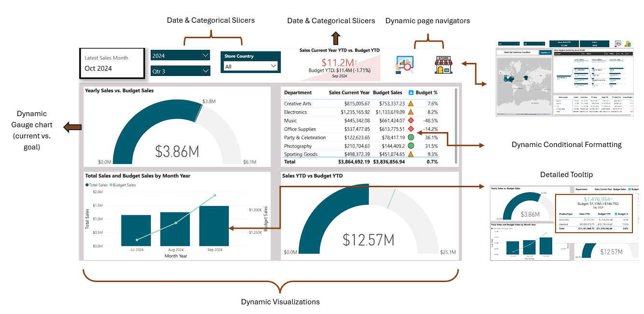Image resolution: width=644 pixels, height=314 pixels.
Task: Click the orange triangle in Creative Arts row
Action: (411, 104)
